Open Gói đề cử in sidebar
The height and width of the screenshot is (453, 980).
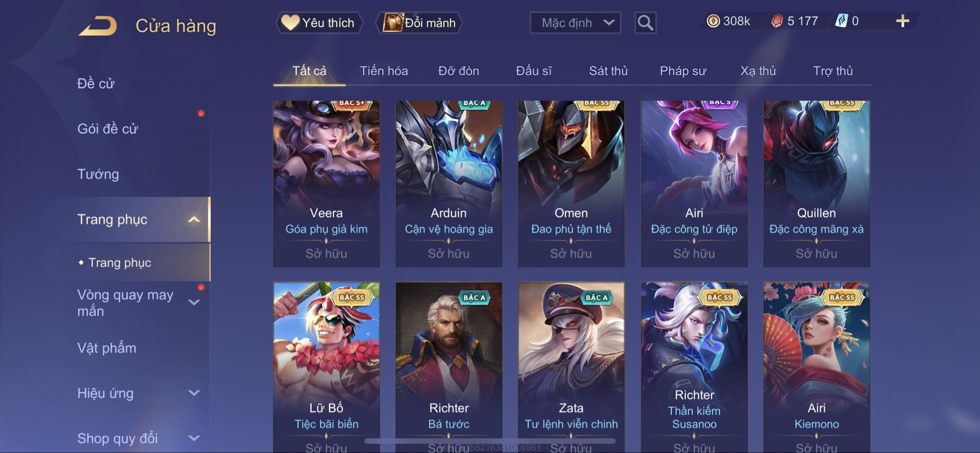point(108,129)
